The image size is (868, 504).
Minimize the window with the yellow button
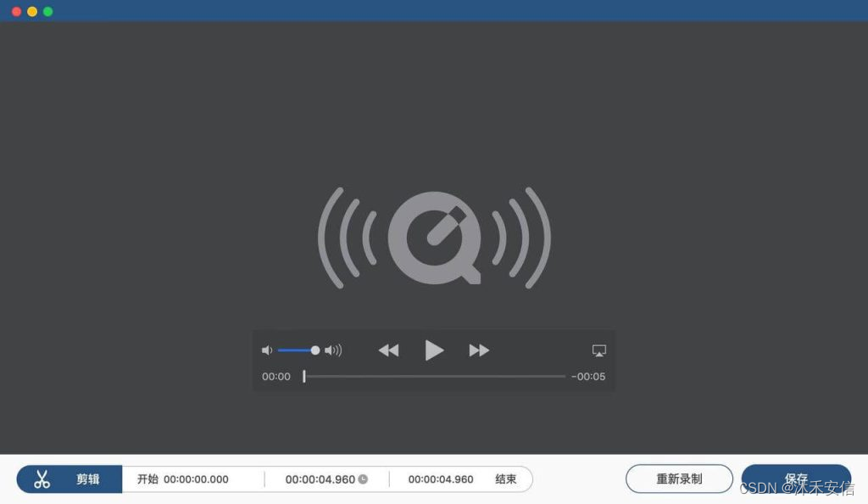click(x=32, y=12)
